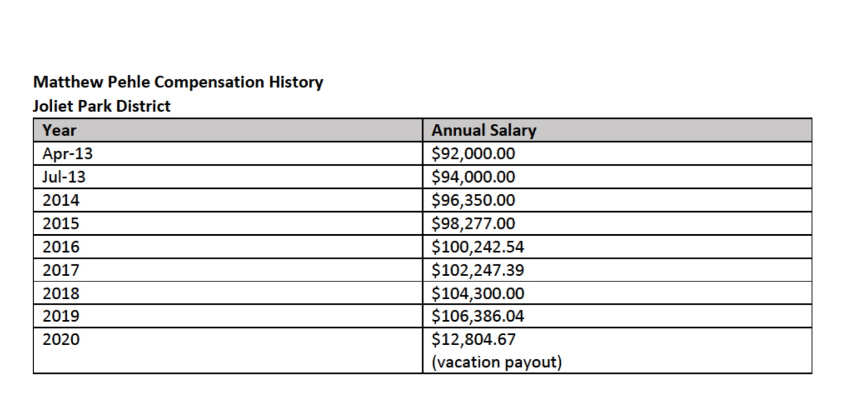Screen dimensions: 868x401
Task: Click the $104,300.00 salary cell
Action: (x=478, y=293)
